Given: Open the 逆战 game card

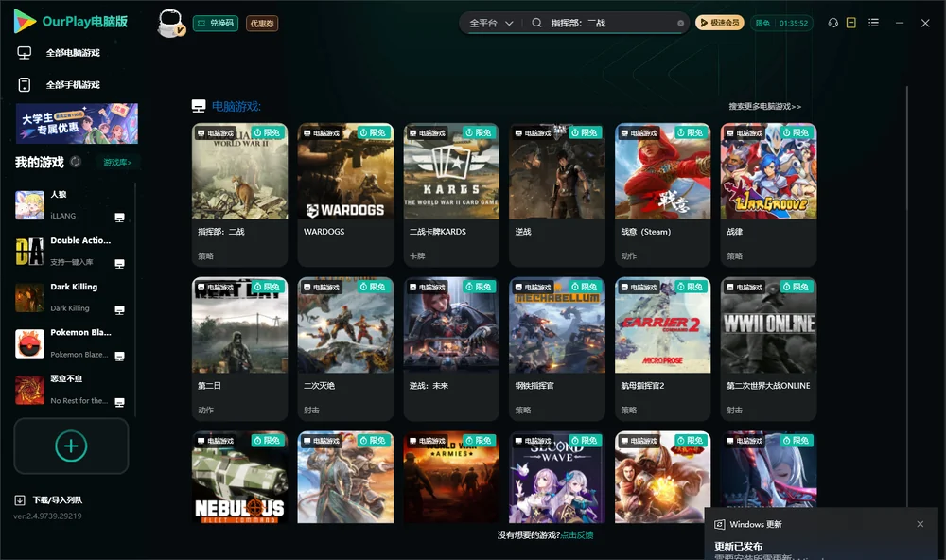Looking at the screenshot, I should (x=557, y=194).
